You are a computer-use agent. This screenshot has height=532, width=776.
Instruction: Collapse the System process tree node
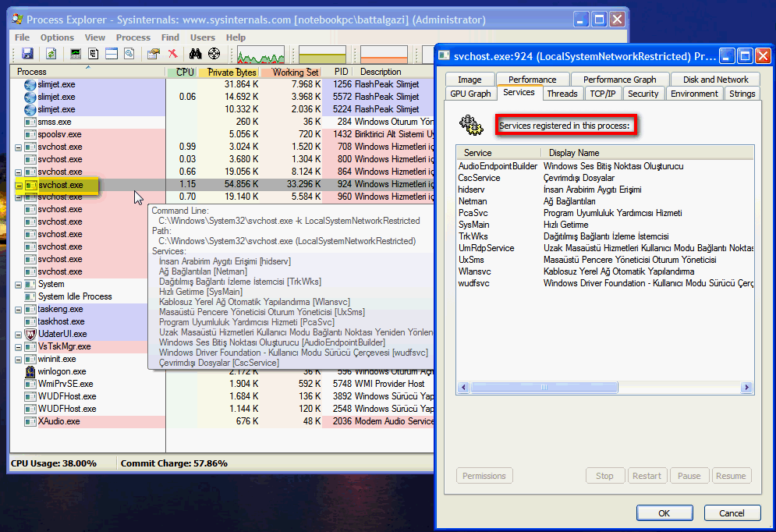[x=18, y=285]
